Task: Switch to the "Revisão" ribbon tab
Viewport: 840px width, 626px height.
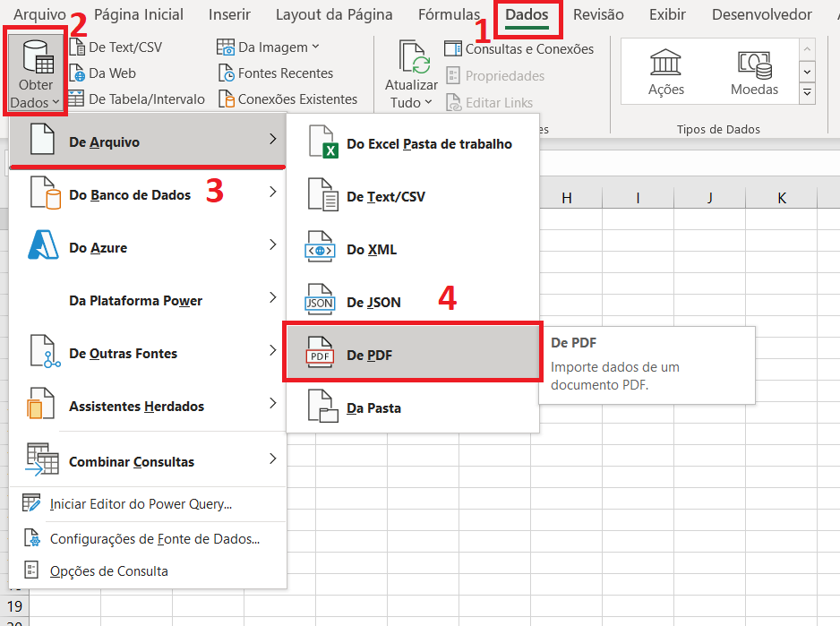Action: click(598, 14)
